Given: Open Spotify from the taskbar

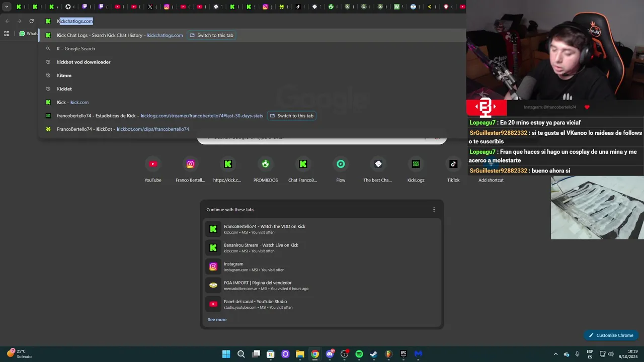Looking at the screenshot, I should click(359, 354).
